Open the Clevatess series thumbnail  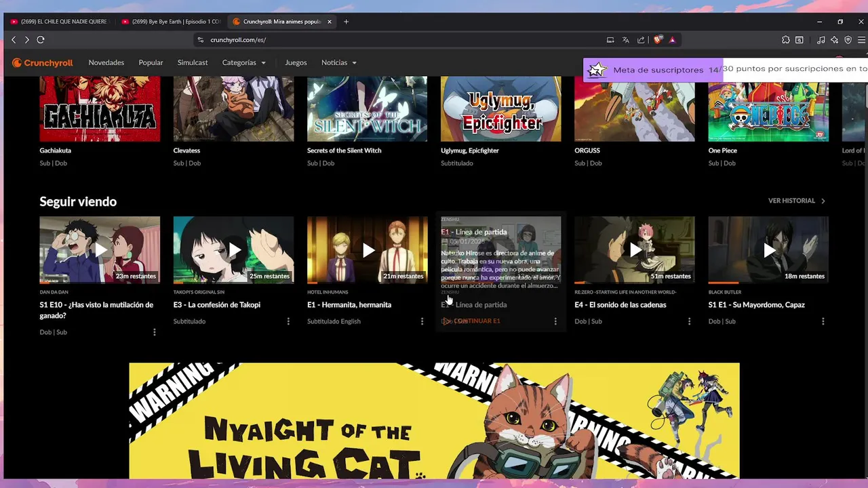(x=233, y=108)
